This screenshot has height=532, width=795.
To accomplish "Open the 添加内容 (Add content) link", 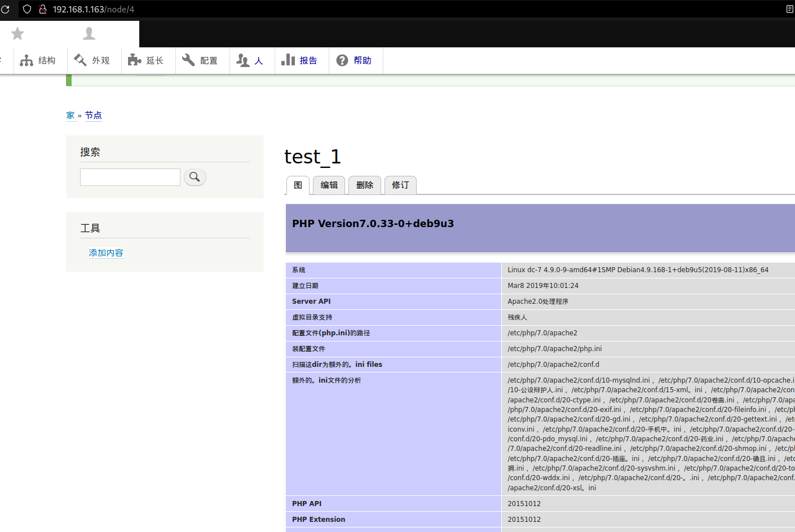I will pyautogui.click(x=105, y=252).
